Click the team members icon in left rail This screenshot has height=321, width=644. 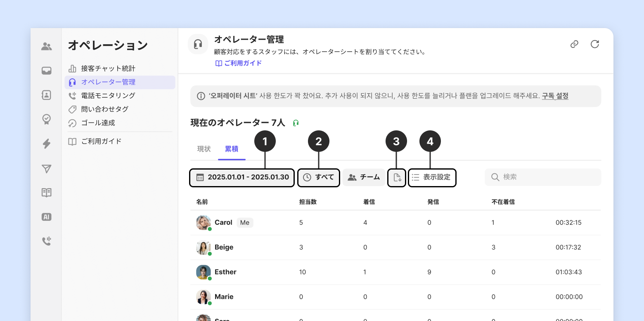click(47, 47)
